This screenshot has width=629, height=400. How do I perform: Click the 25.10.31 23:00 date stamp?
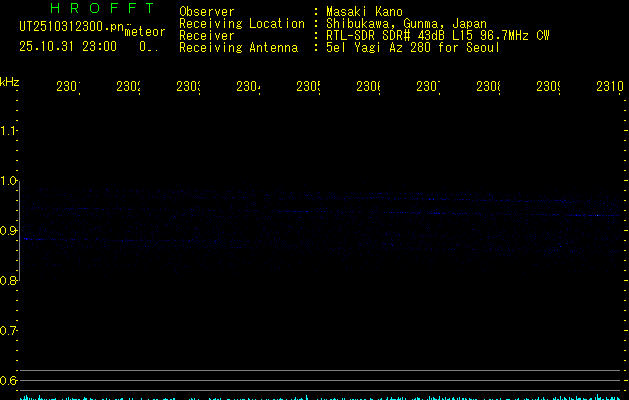click(68, 46)
